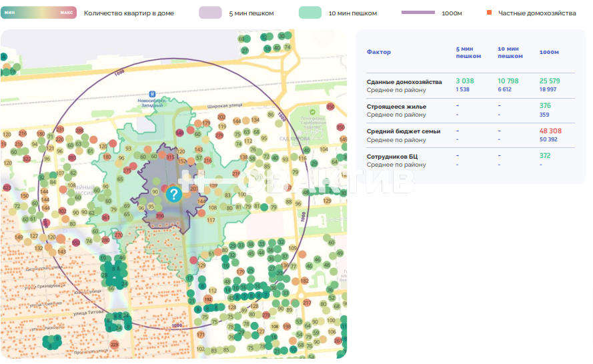Click the 1000м column header in table
Viewport: 593px width, 364px height.
549,52
